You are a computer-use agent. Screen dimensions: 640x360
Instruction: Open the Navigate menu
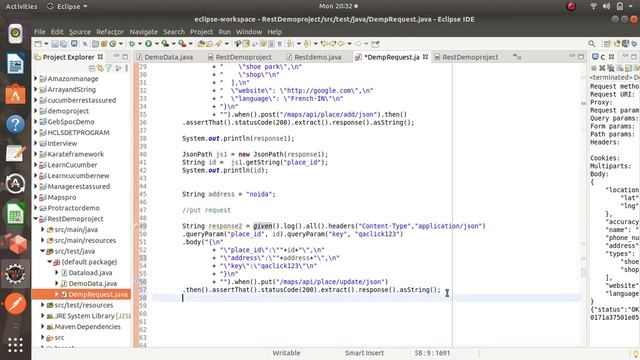143,31
